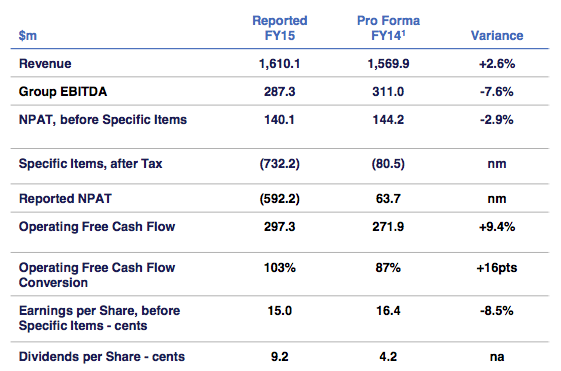Select the (592.2) reported NPAT value
This screenshot has height=371, width=561.
280,199
